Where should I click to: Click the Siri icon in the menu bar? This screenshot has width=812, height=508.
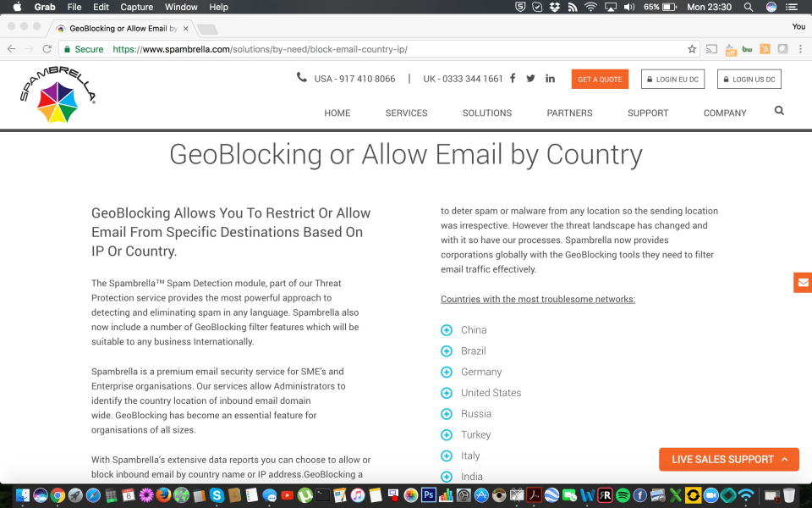pyautogui.click(x=771, y=7)
